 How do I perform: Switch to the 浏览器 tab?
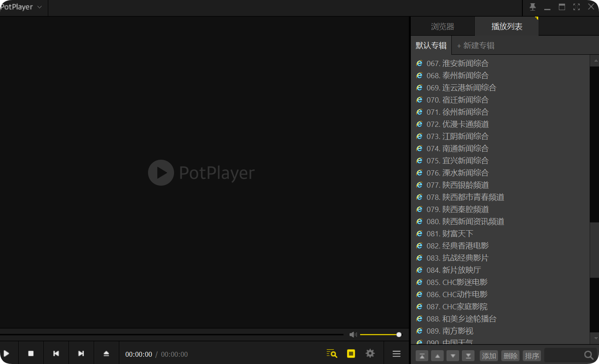[442, 26]
